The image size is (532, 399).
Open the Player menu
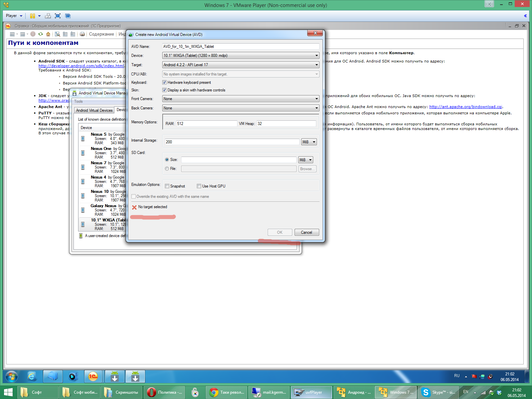pyautogui.click(x=14, y=16)
